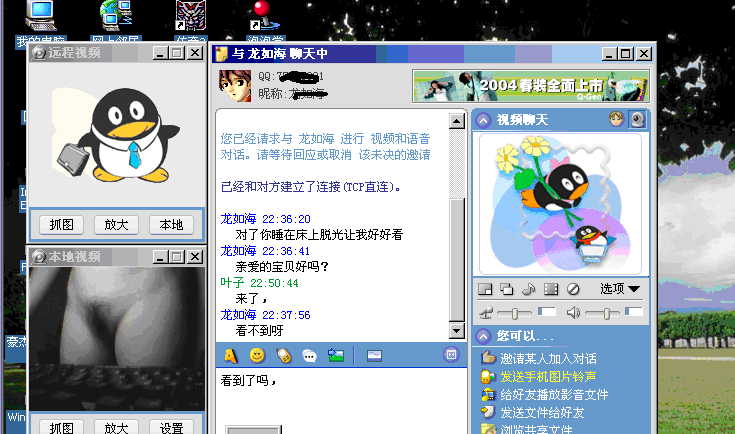Image resolution: width=735 pixels, height=434 pixels.
Task: Minimize the 远程视频 window
Action: point(160,53)
